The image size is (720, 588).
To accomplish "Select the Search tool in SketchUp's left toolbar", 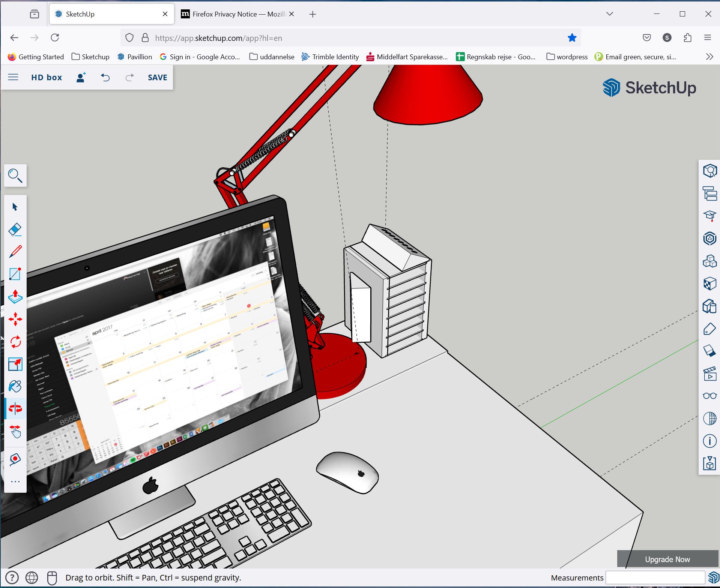I will [15, 175].
